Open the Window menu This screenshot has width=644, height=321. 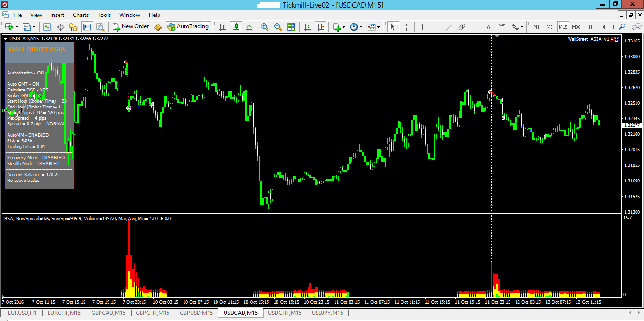point(130,15)
